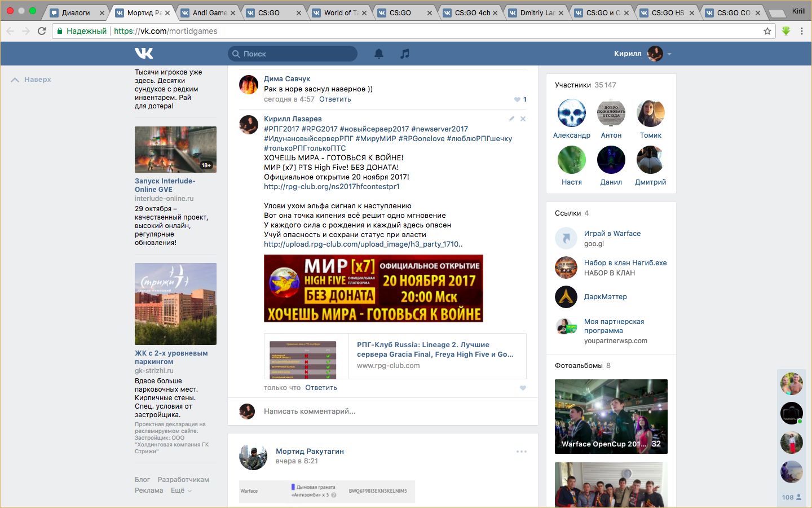
Task: Reload the page
Action: (42, 31)
